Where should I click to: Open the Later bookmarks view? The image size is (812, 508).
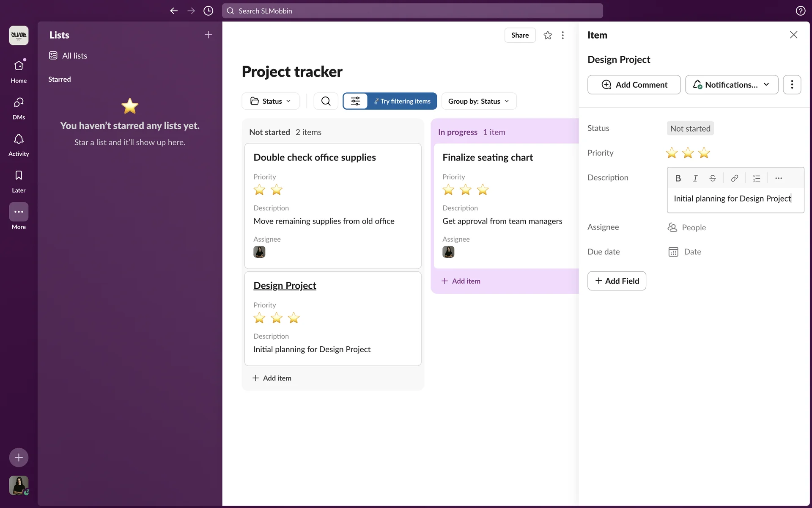(x=19, y=181)
